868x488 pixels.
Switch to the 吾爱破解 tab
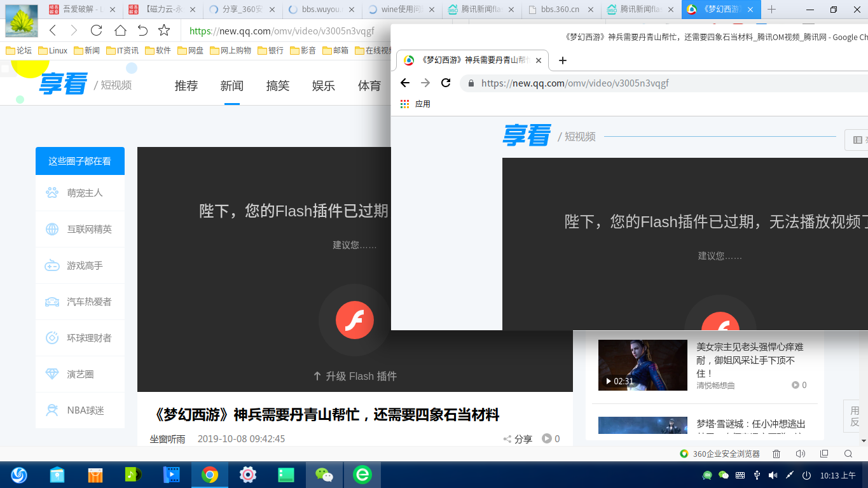tap(83, 10)
